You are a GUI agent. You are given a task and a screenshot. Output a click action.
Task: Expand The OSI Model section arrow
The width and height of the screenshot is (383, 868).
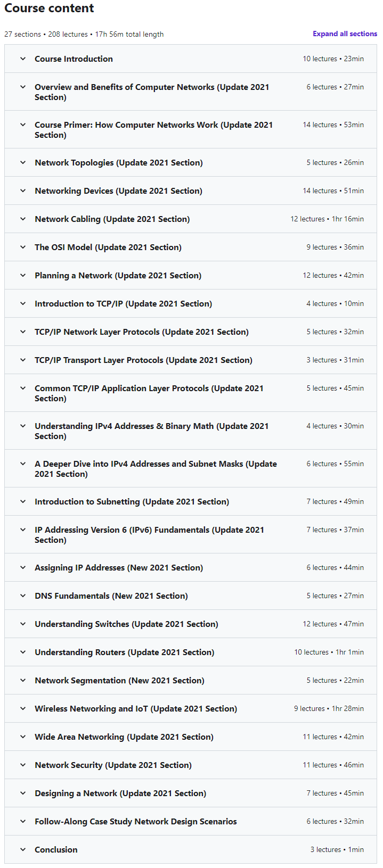[23, 247]
